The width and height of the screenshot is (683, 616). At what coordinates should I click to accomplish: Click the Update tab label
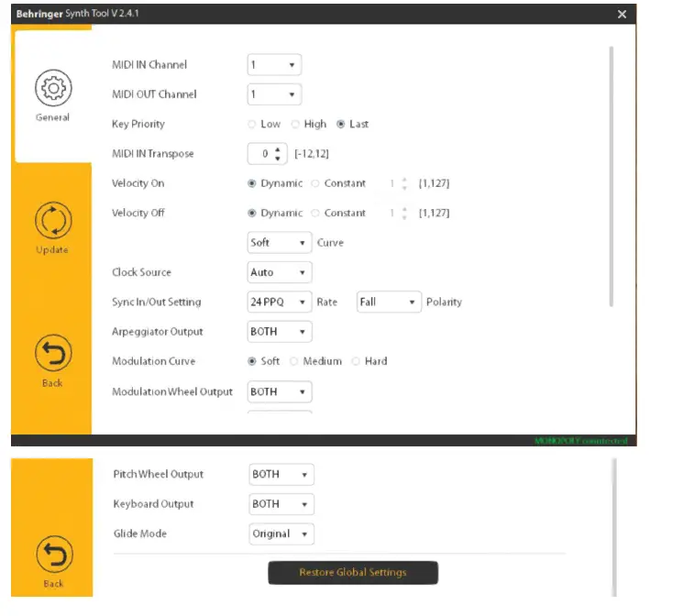coord(52,249)
